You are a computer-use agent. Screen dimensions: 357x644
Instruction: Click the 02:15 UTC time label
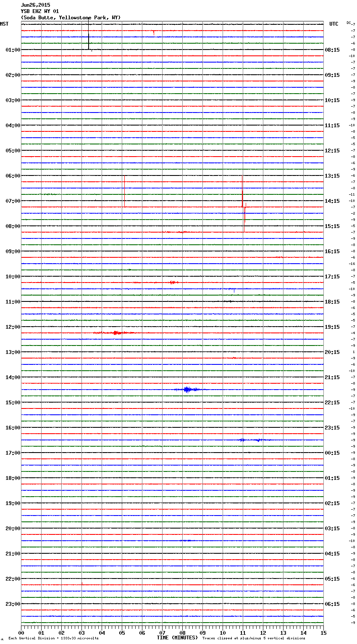332,503
